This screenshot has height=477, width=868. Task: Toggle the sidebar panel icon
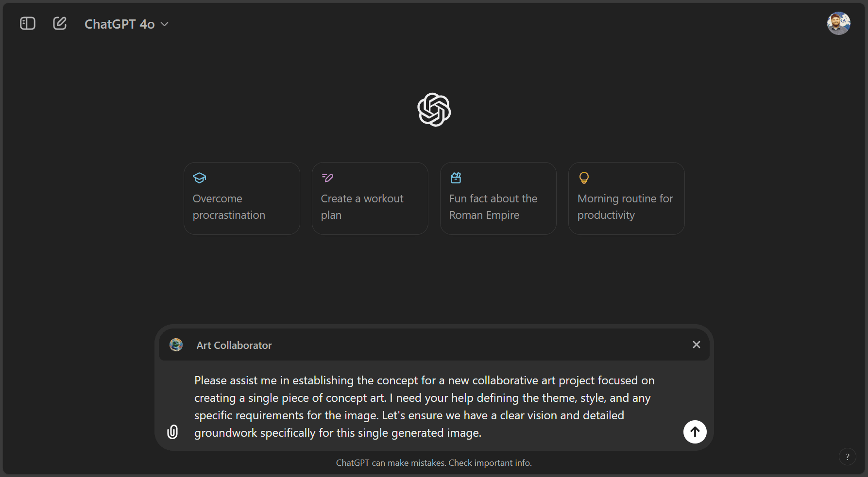click(x=27, y=23)
